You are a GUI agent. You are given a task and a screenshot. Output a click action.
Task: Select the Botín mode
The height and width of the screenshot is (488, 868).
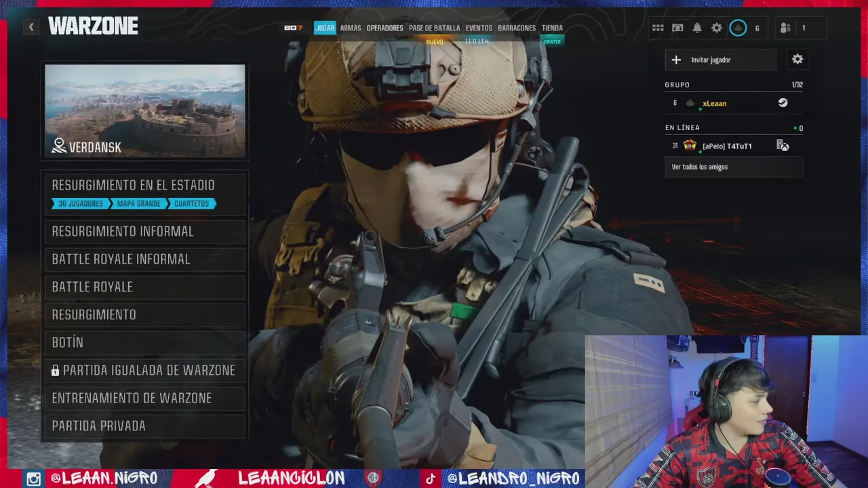click(144, 343)
